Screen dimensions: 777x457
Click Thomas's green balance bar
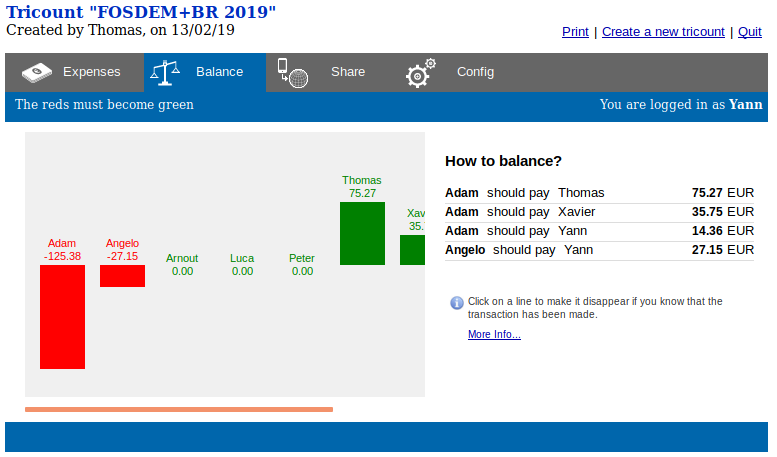tap(362, 233)
